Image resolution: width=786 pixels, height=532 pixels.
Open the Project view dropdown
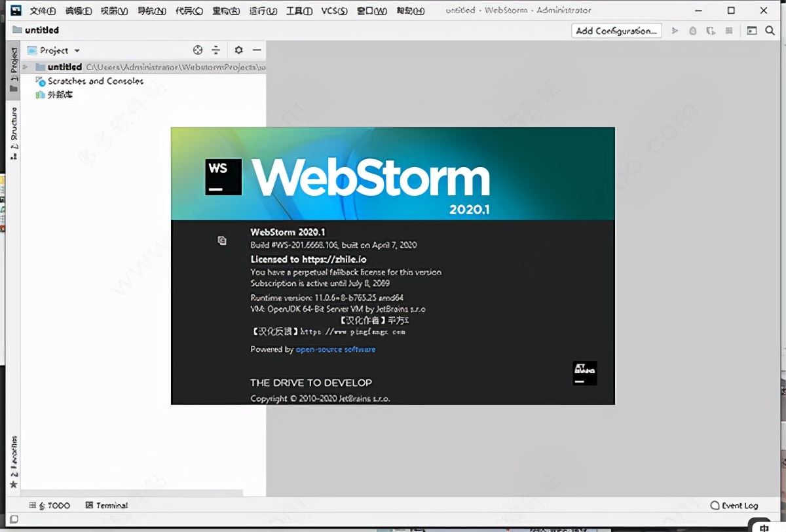point(54,50)
